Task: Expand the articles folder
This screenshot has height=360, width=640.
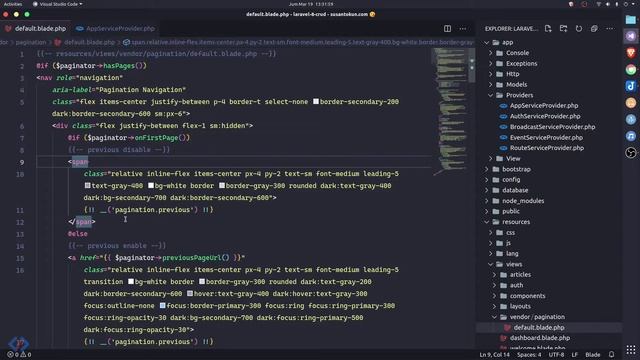Action: tap(494, 275)
